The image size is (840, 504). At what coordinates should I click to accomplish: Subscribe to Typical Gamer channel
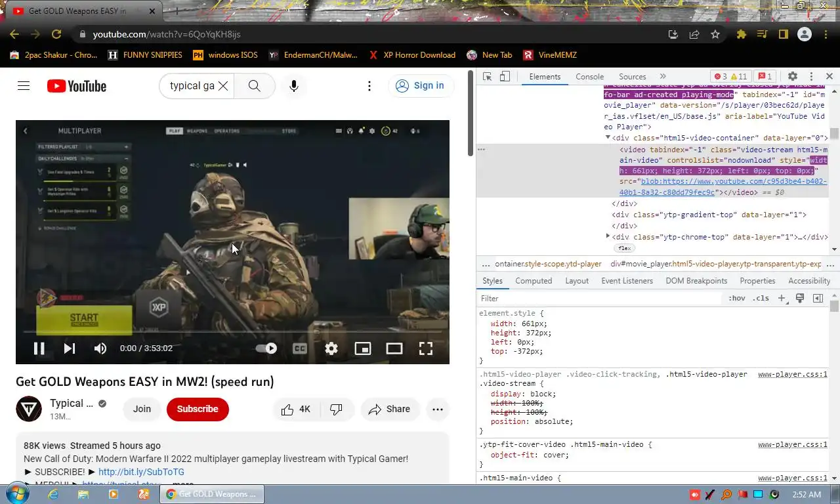198,409
